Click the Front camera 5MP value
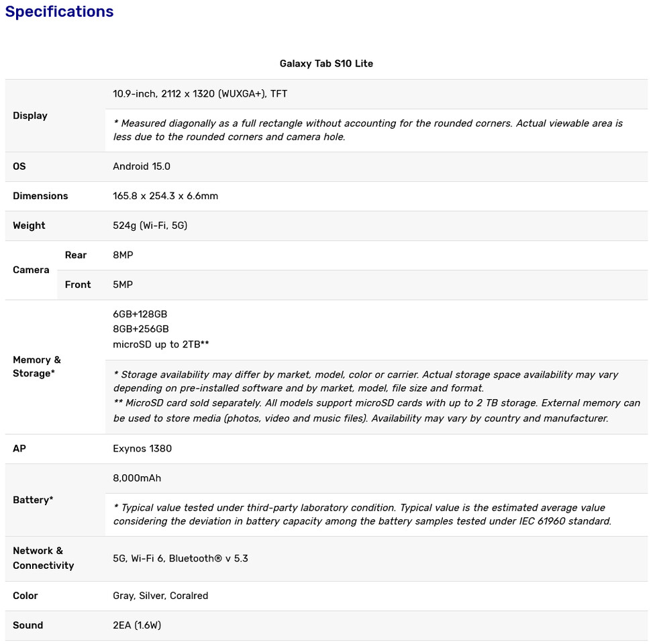 point(123,285)
